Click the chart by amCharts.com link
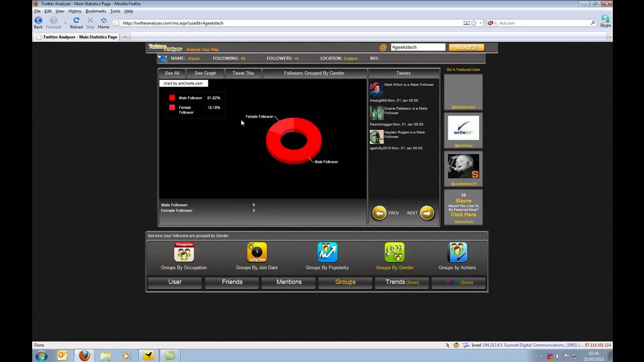 (x=183, y=83)
